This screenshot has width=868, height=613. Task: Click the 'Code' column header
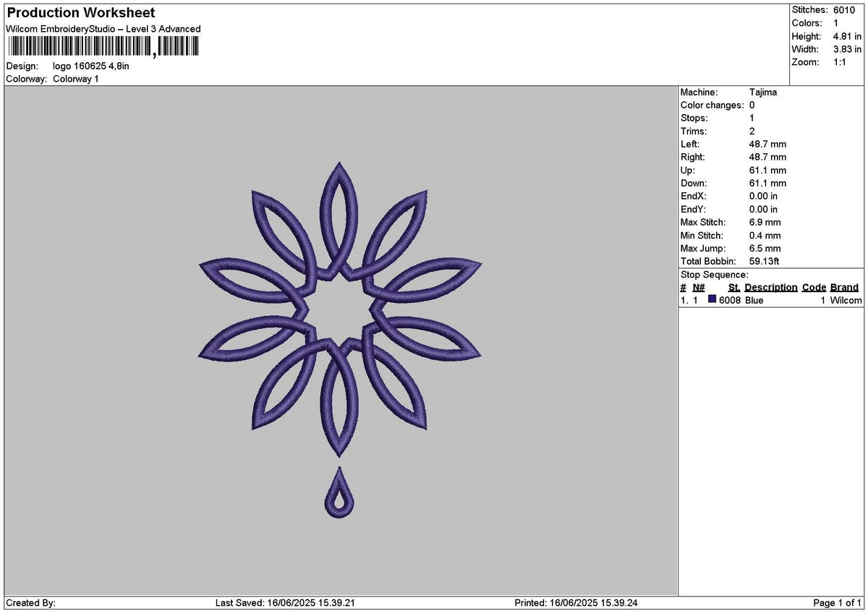click(x=814, y=288)
